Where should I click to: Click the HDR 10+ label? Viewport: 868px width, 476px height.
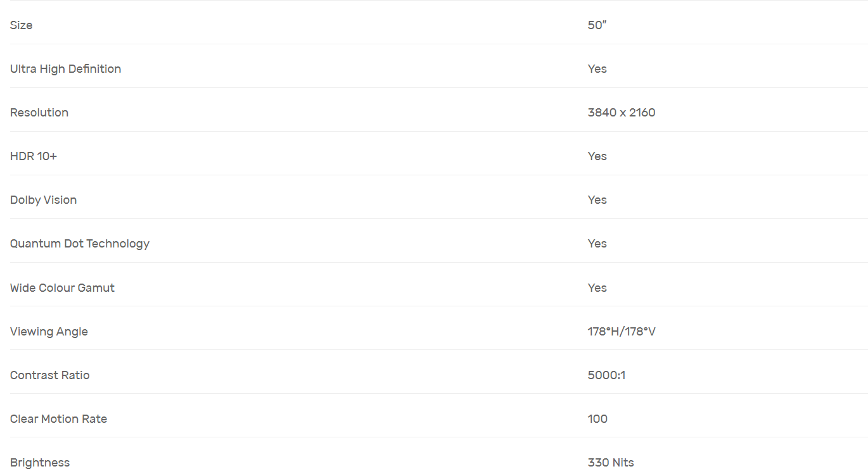pyautogui.click(x=34, y=156)
